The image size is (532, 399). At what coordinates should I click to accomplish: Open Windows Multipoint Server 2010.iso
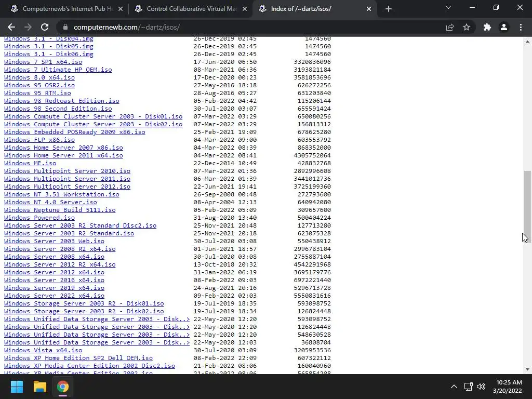tap(67, 171)
